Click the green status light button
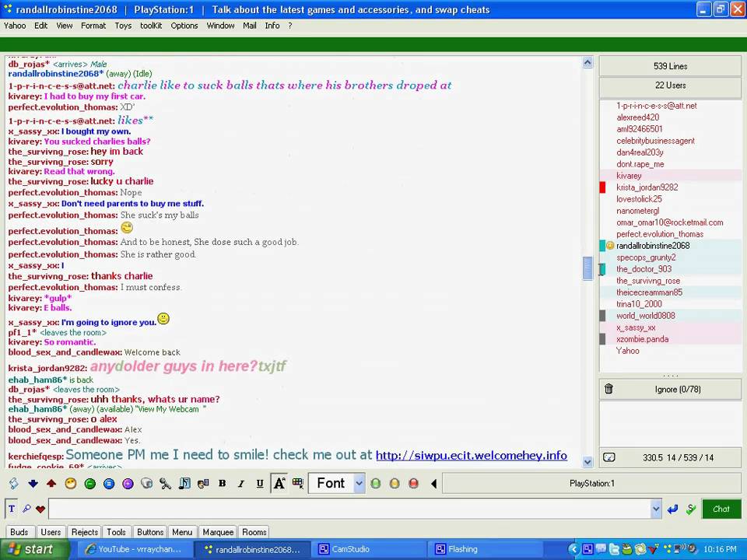The width and height of the screenshot is (747, 560). [x=375, y=484]
